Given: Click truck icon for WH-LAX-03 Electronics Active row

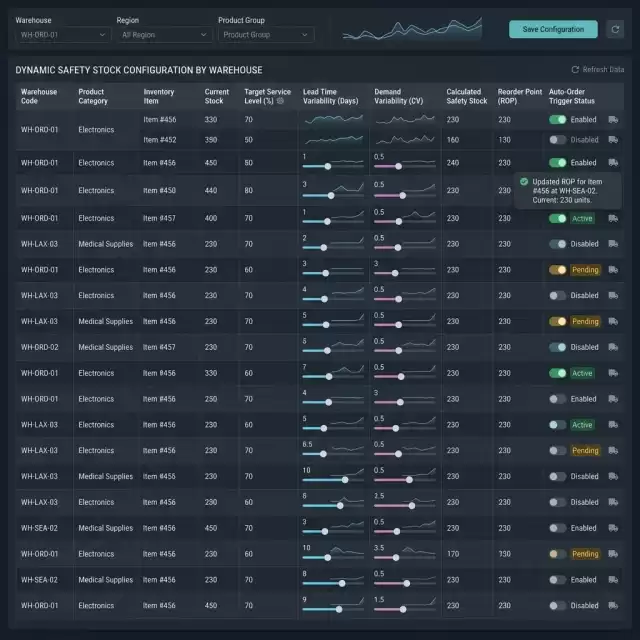Looking at the screenshot, I should pos(613,424).
